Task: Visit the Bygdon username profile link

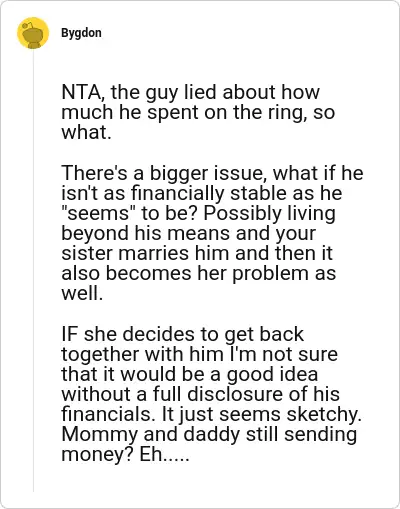Action: (x=81, y=33)
